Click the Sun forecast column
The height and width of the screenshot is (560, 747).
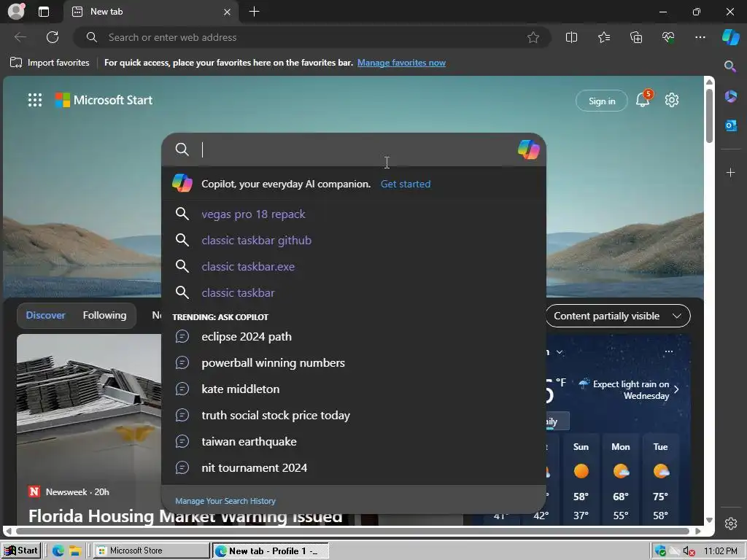click(581, 480)
